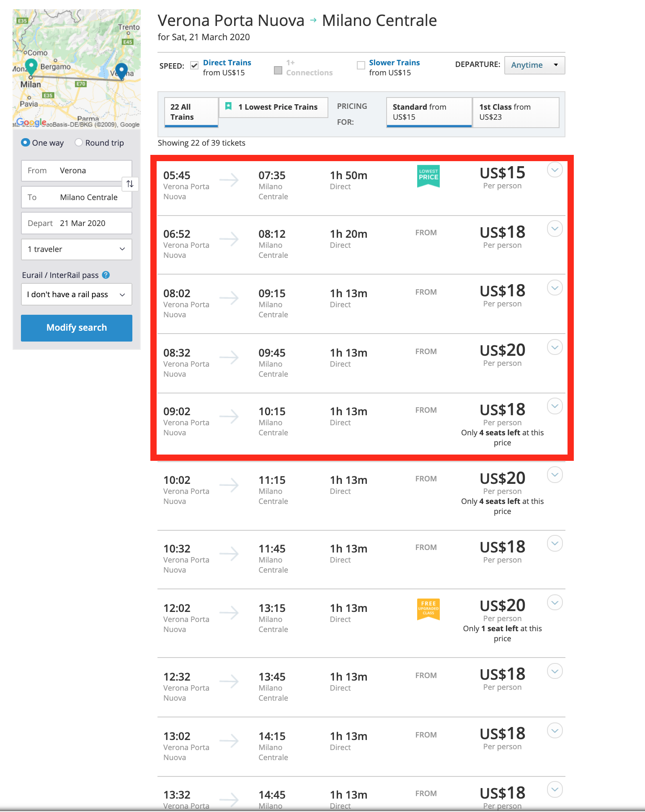Expand details for the 08:32 US$20 train
645x812 pixels.
(x=555, y=347)
